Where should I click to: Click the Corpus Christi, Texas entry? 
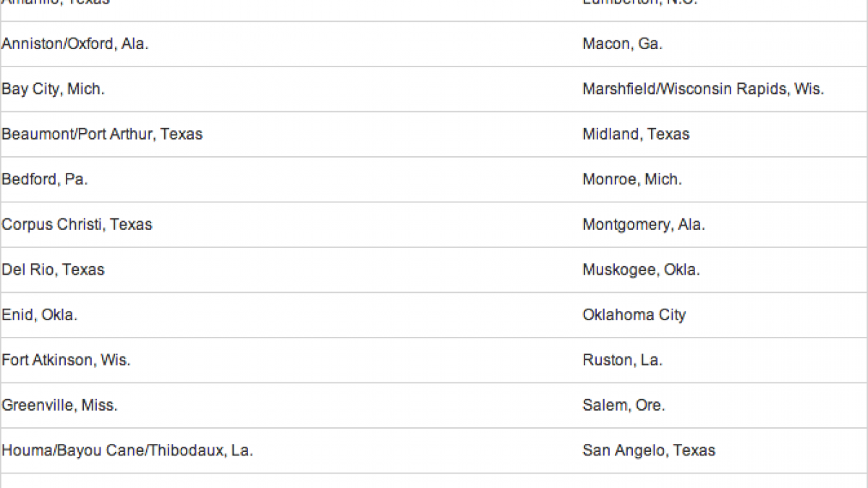[x=77, y=225]
